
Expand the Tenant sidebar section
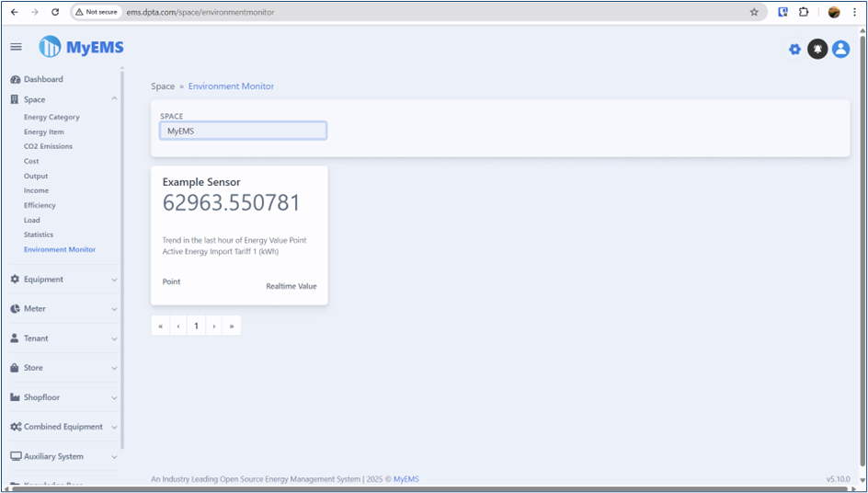(114, 338)
